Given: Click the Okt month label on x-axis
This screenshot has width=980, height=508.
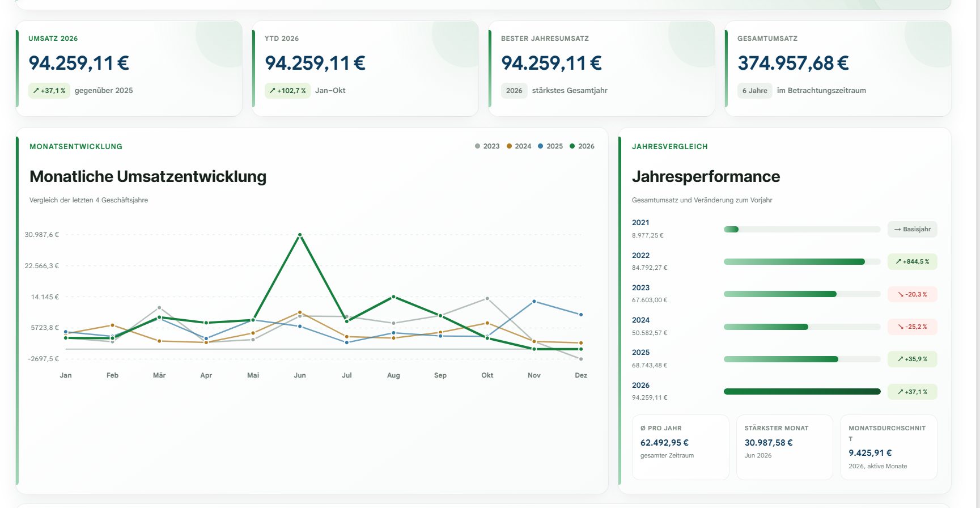Looking at the screenshot, I should (x=487, y=375).
